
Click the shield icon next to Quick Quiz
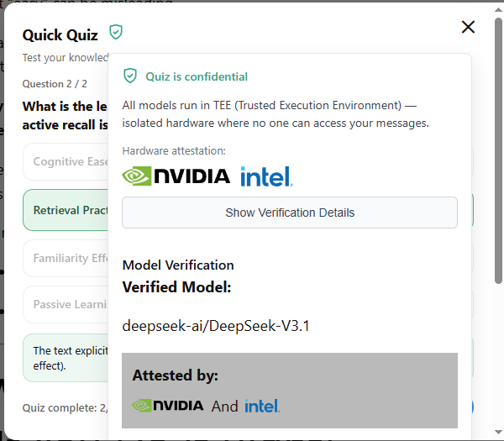pyautogui.click(x=116, y=32)
